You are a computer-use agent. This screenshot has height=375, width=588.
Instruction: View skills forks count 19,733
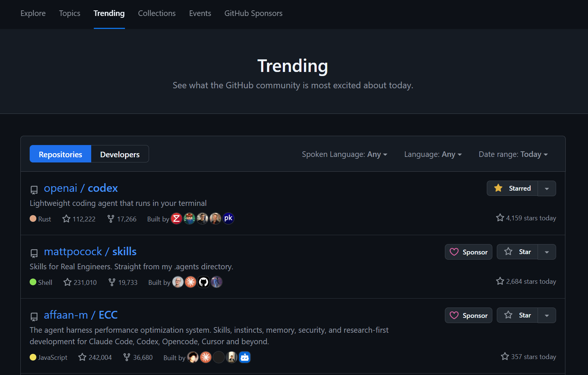click(x=123, y=282)
